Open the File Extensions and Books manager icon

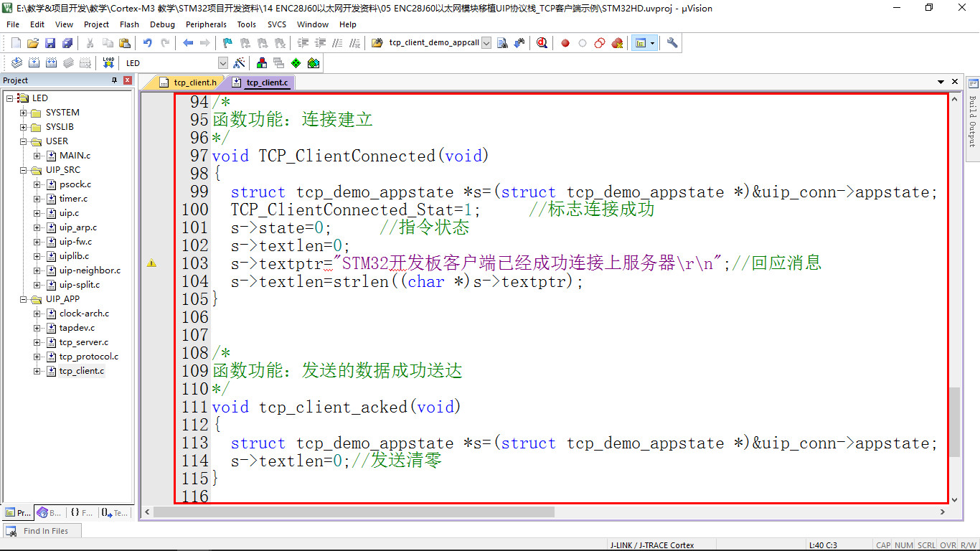[x=261, y=63]
